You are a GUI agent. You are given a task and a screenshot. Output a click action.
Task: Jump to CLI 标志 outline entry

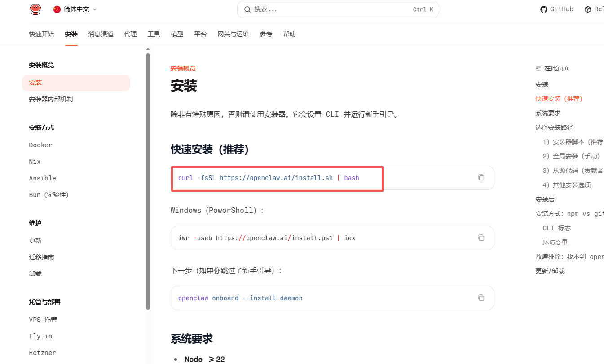point(556,228)
